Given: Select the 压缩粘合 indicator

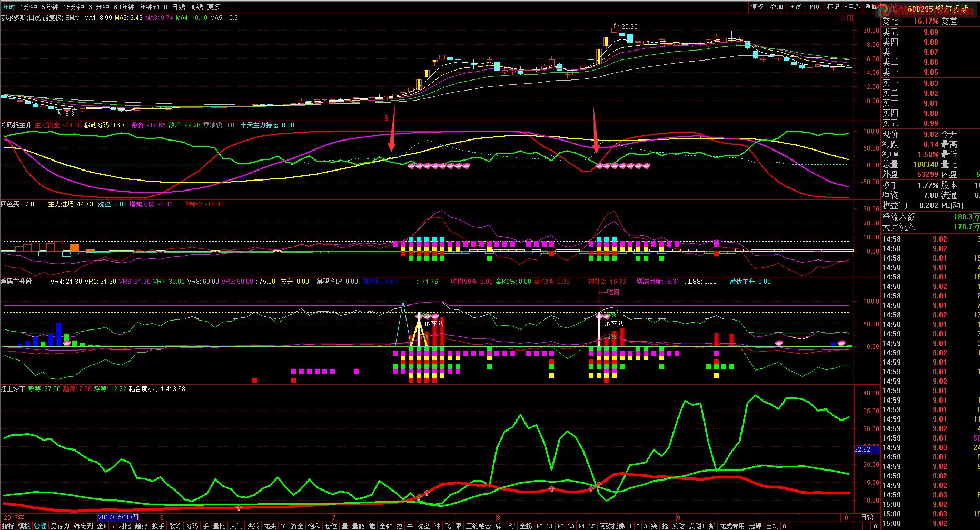Looking at the screenshot, I should click(x=478, y=526).
